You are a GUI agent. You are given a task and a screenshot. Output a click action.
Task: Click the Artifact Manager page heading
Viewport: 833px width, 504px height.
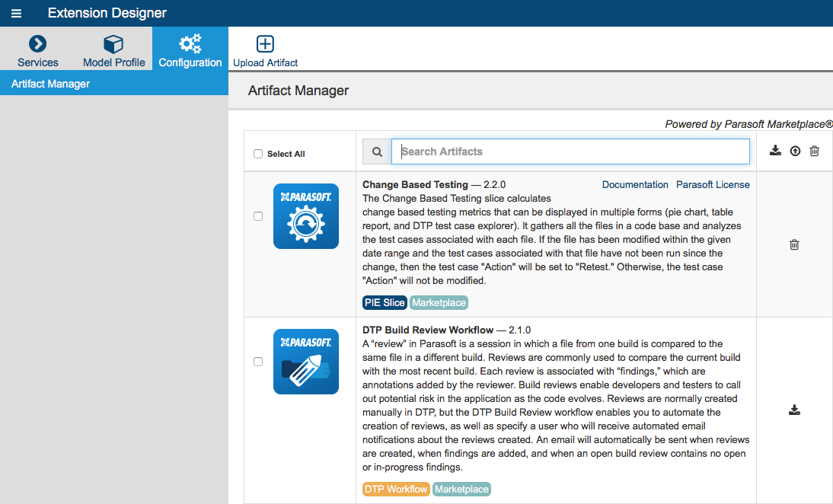click(298, 91)
